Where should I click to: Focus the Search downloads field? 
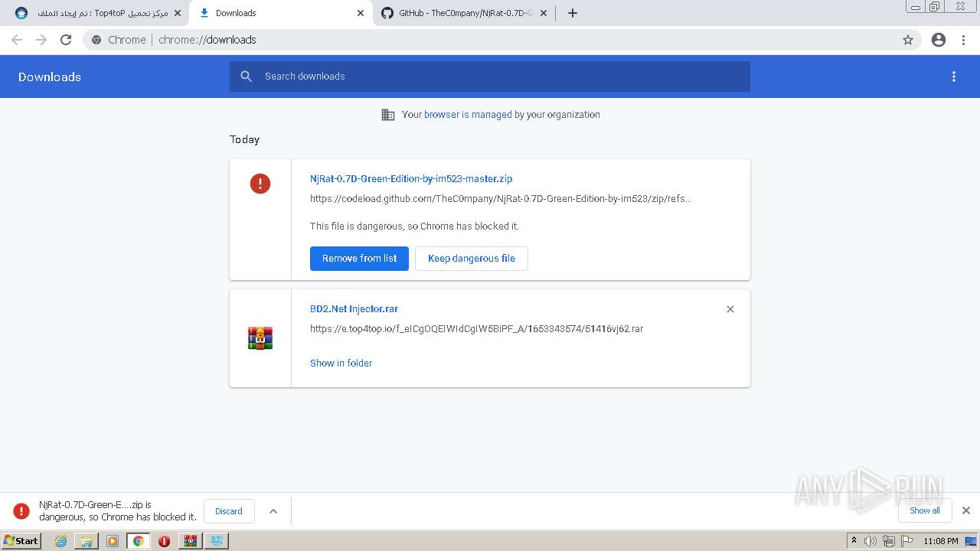tap(490, 77)
